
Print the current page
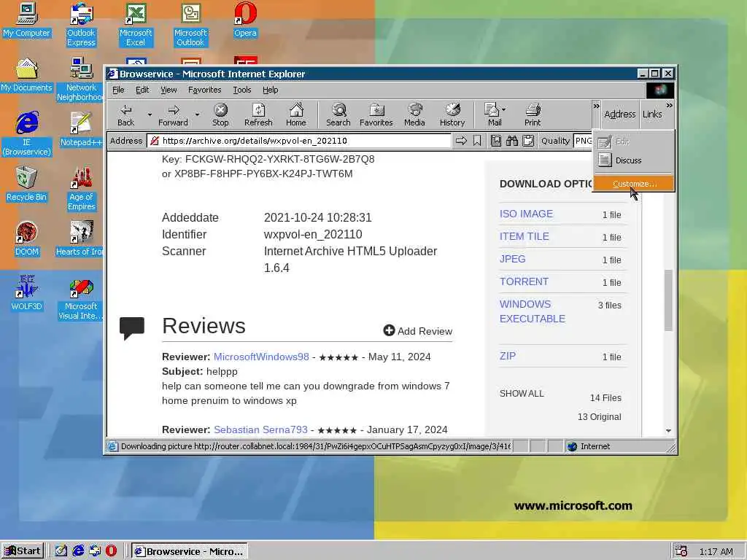533,114
